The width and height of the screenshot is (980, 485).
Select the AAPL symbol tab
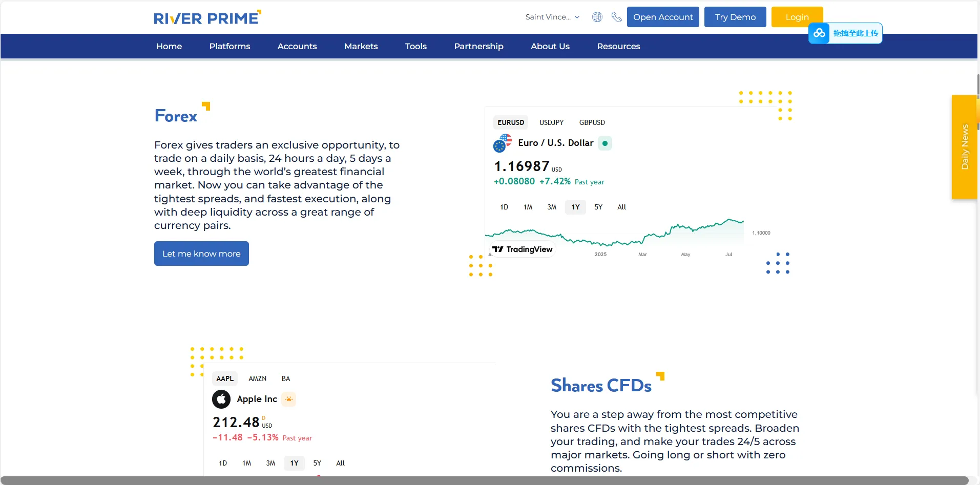tap(225, 378)
